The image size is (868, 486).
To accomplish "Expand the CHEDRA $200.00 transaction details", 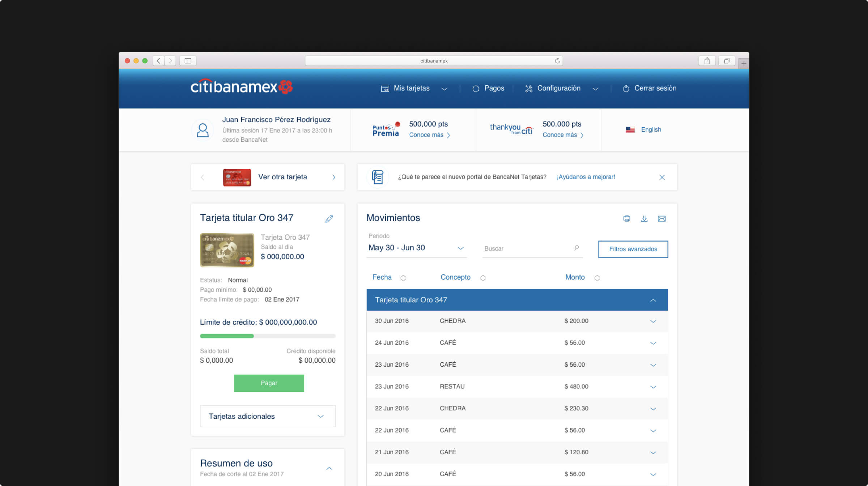I will (653, 321).
